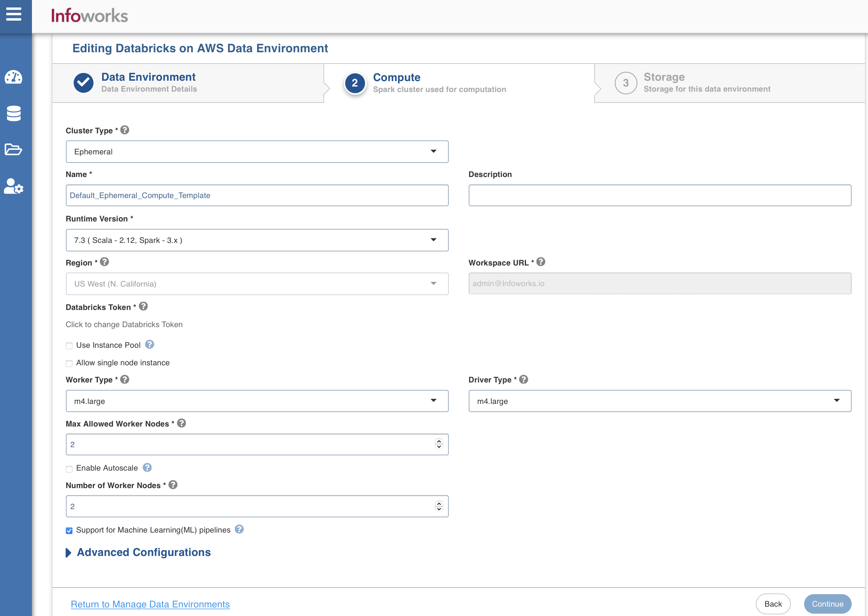Show help for Databricks Token
This screenshot has width=868, height=616.
[143, 306]
